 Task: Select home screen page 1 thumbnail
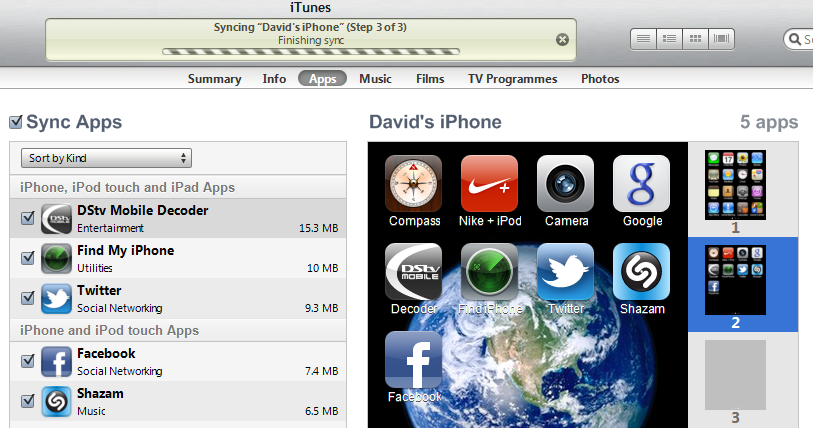[x=735, y=185]
